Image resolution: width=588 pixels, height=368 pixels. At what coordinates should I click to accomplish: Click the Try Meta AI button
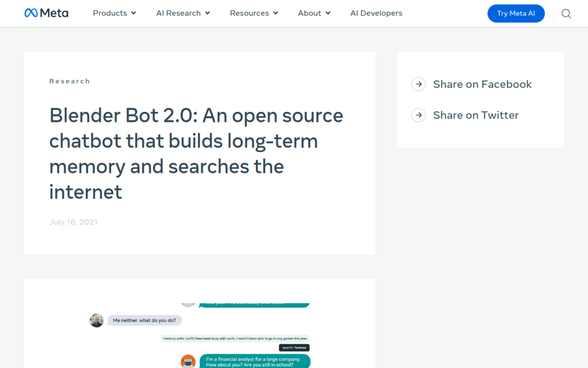click(516, 13)
